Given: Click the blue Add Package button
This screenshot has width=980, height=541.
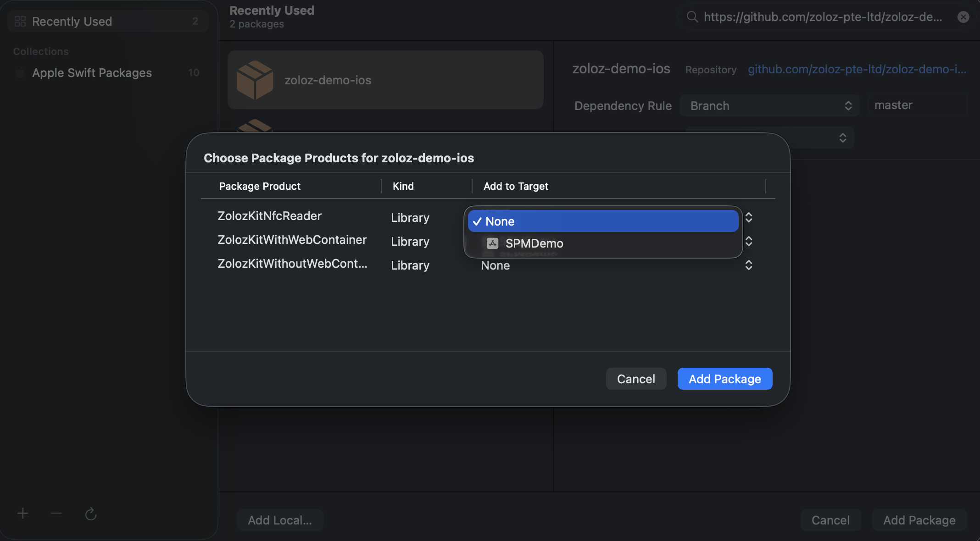Looking at the screenshot, I should 724,379.
